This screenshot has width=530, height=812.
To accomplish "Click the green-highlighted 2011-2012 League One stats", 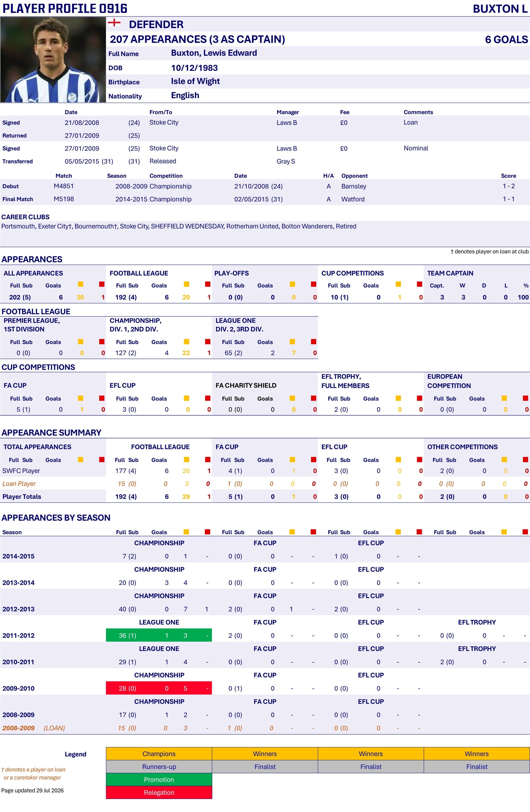I will (159, 635).
